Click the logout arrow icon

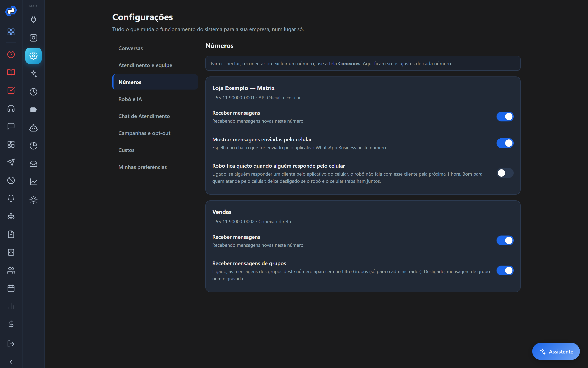pos(11,344)
